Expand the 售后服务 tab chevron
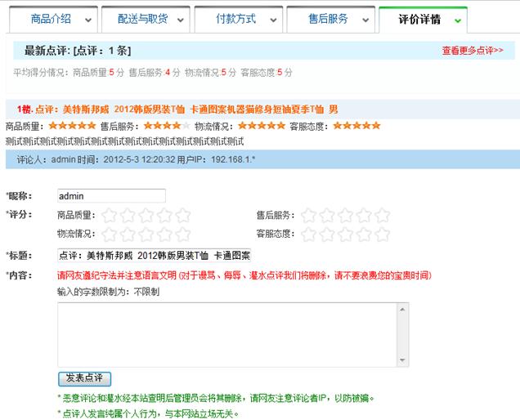The height and width of the screenshot is (420, 520). pyautogui.click(x=365, y=20)
